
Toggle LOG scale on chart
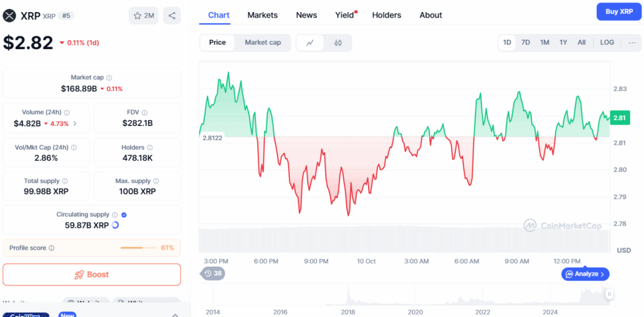[x=607, y=43]
